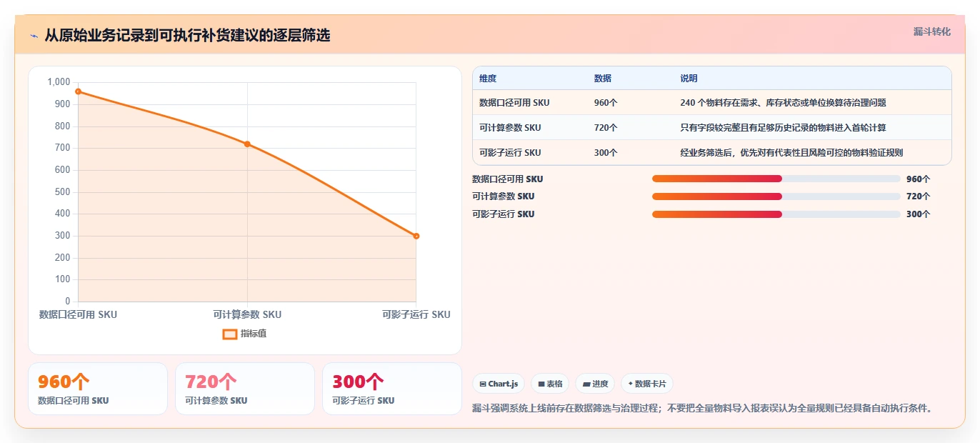Image resolution: width=980 pixels, height=443 pixels.
Task: Click progress label 可影子运行 SKU
Action: (503, 214)
